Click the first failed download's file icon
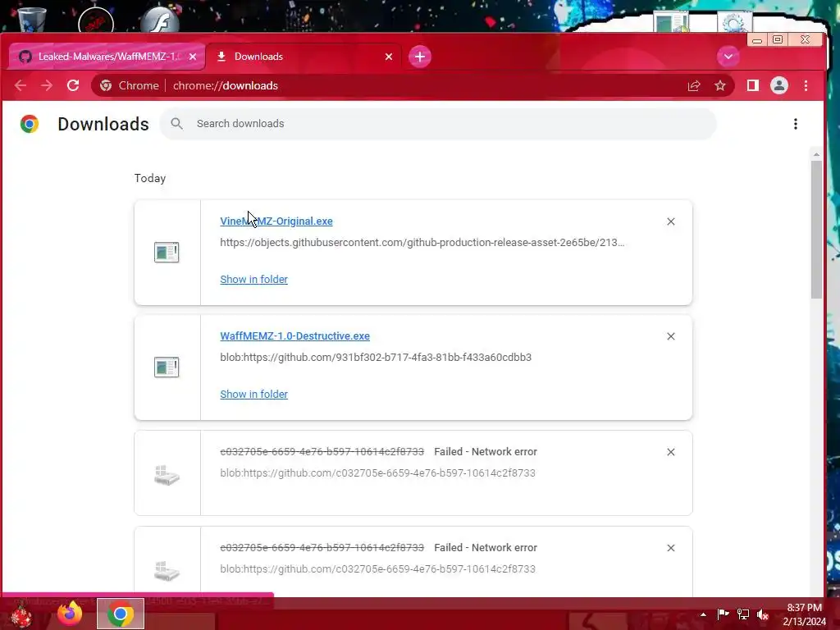This screenshot has width=840, height=630. click(x=167, y=475)
